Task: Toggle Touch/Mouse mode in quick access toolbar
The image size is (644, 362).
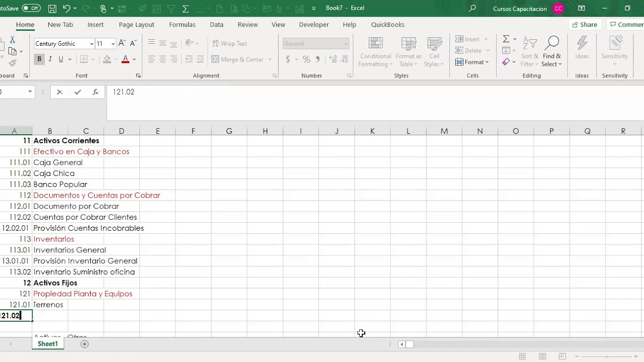Action: click(103, 9)
